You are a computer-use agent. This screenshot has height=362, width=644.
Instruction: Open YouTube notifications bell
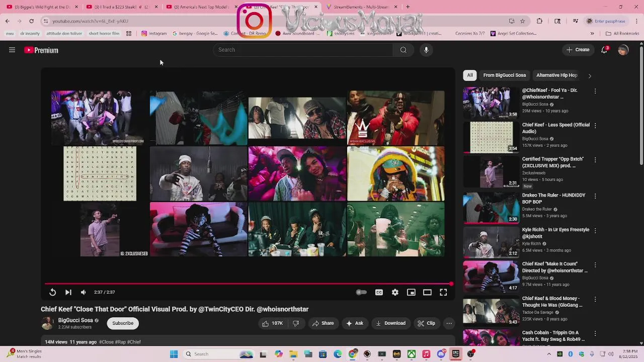pyautogui.click(x=604, y=50)
